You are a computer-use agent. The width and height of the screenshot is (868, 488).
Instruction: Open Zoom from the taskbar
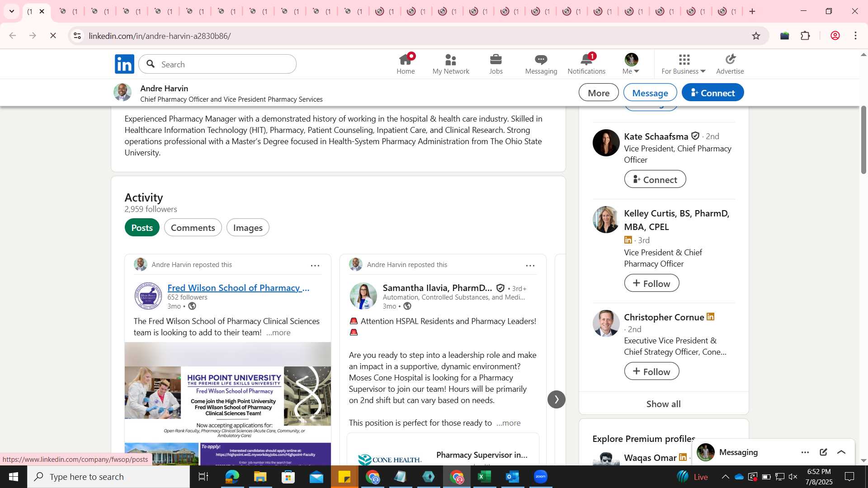pos(541,477)
